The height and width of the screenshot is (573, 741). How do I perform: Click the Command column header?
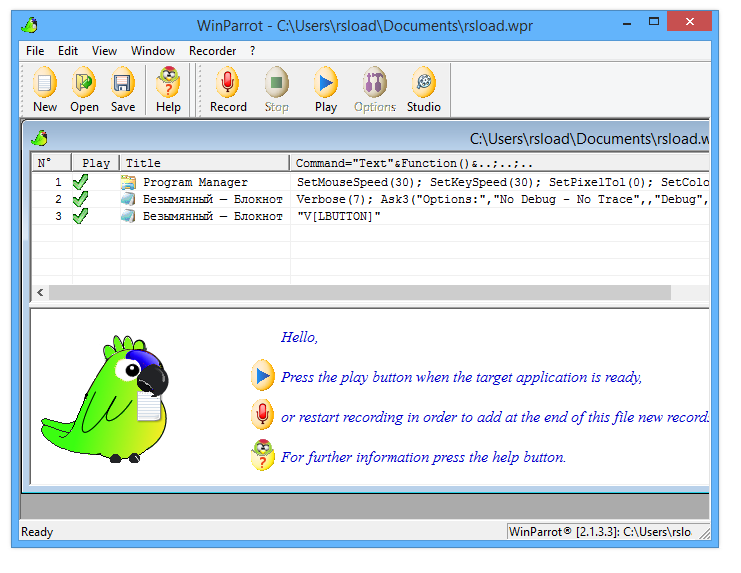[500, 163]
